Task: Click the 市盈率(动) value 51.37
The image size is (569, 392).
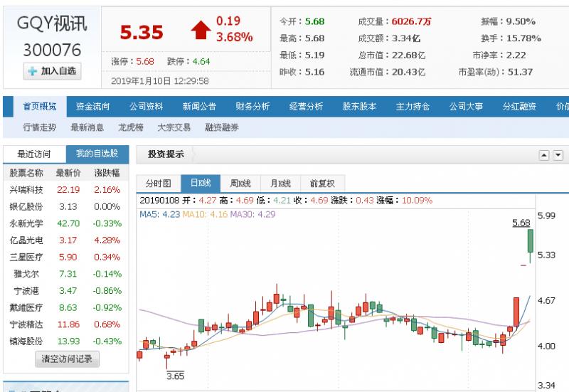Action: 520,72
